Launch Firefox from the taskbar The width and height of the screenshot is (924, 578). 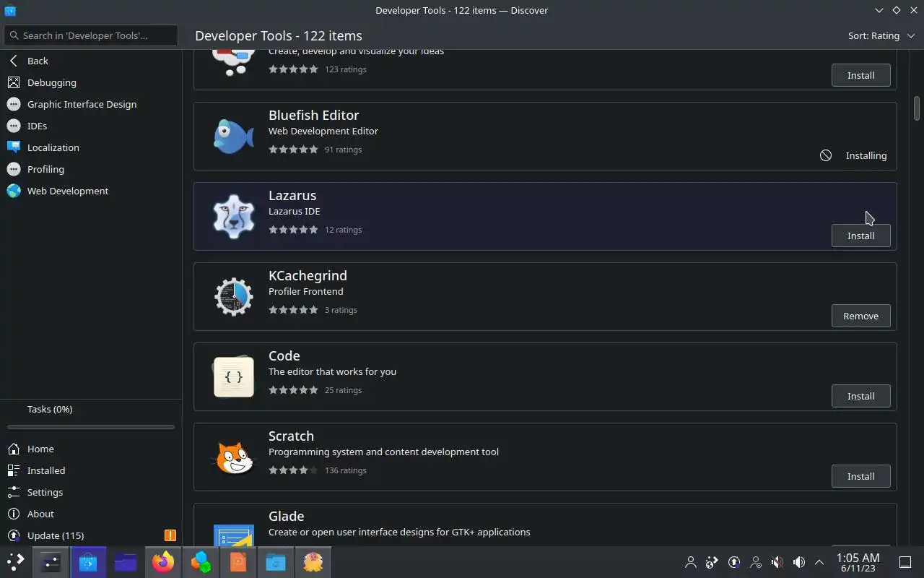point(163,562)
